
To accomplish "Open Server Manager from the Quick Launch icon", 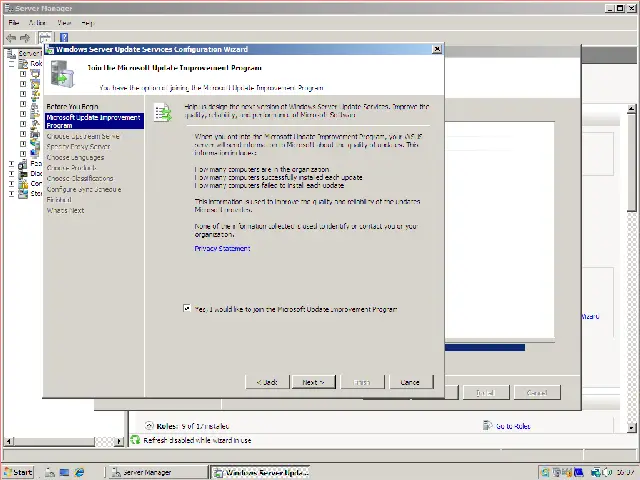I will pyautogui.click(x=50, y=472).
